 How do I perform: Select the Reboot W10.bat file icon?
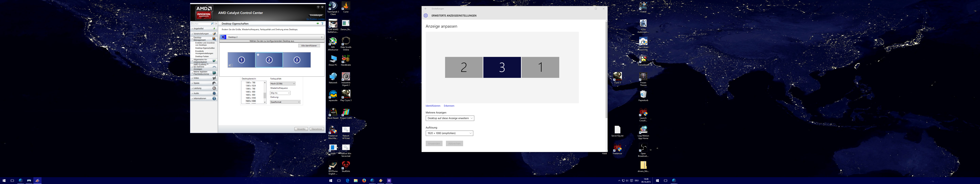[346, 133]
